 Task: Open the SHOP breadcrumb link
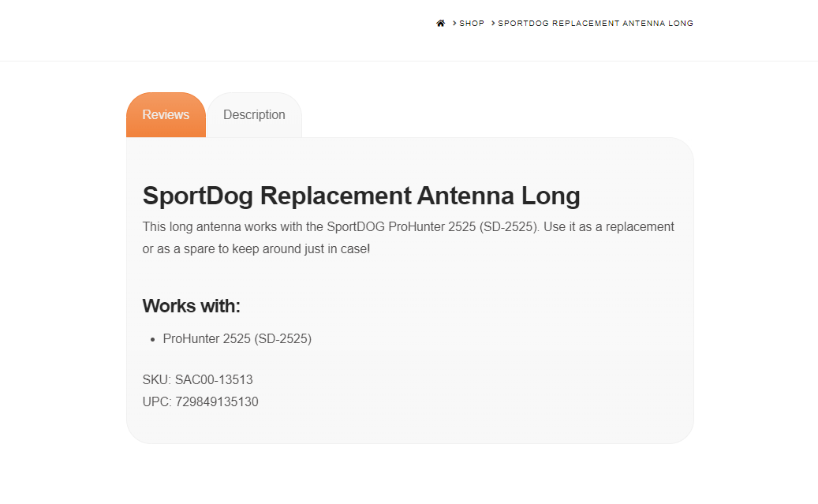pos(472,23)
